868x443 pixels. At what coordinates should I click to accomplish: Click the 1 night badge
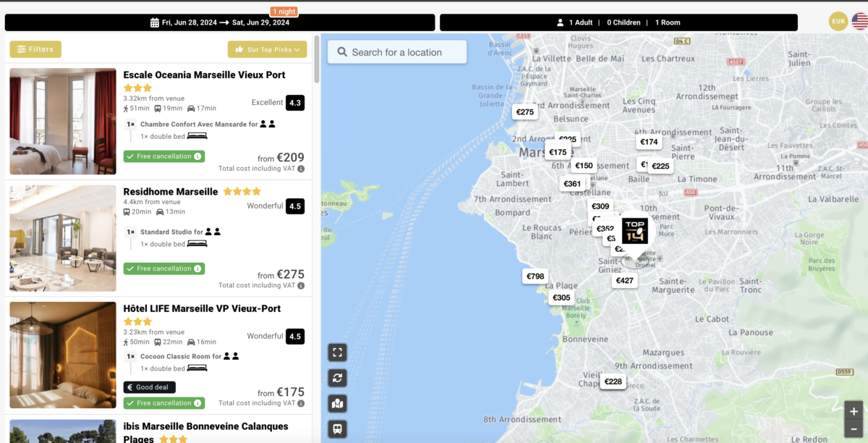[x=284, y=12]
